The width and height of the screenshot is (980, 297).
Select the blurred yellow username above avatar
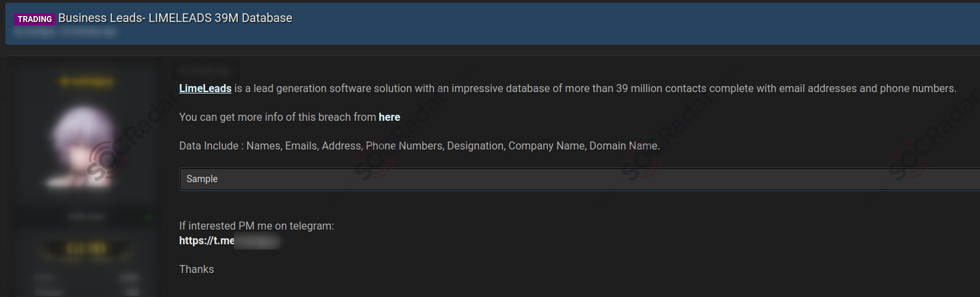pos(86,82)
